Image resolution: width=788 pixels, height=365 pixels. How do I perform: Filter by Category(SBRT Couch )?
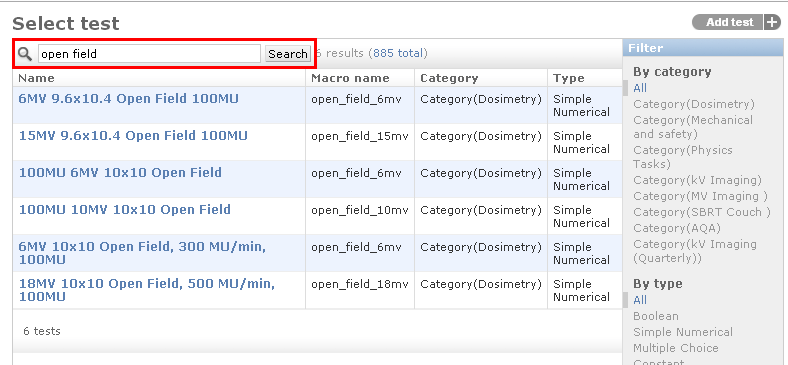pos(702,212)
